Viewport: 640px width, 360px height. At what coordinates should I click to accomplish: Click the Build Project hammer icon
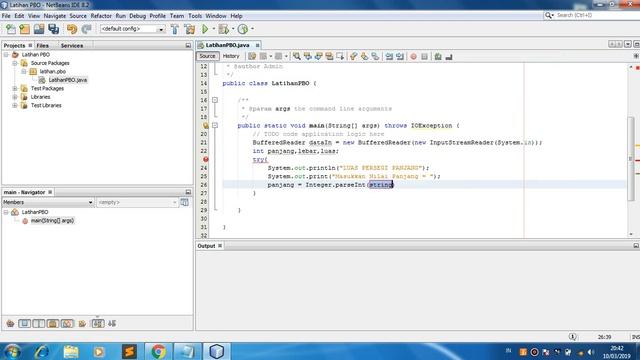click(x=175, y=29)
